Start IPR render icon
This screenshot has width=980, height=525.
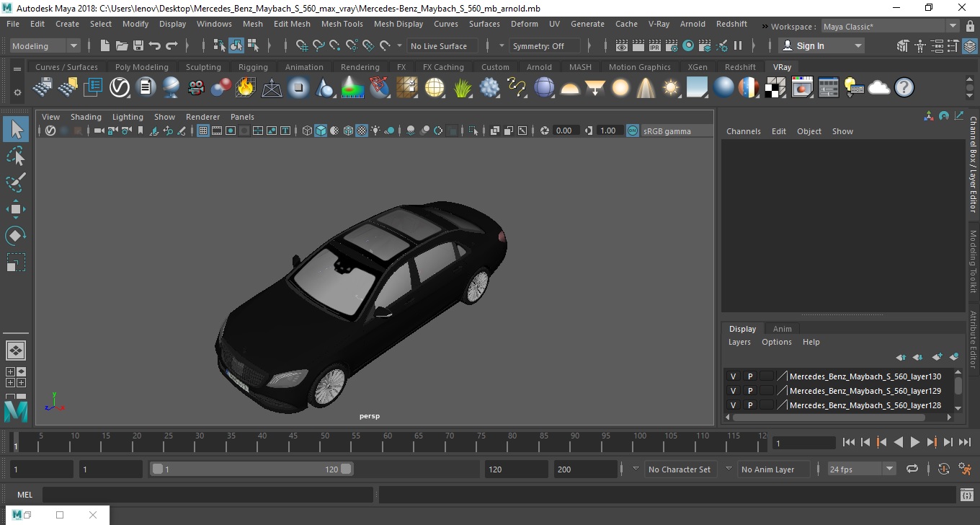tap(655, 45)
